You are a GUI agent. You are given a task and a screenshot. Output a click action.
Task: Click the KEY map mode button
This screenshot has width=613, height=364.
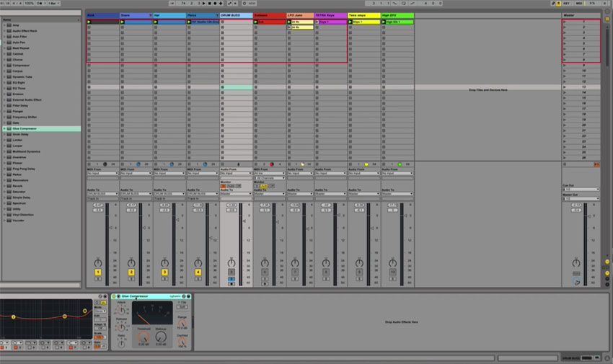pos(566,3)
